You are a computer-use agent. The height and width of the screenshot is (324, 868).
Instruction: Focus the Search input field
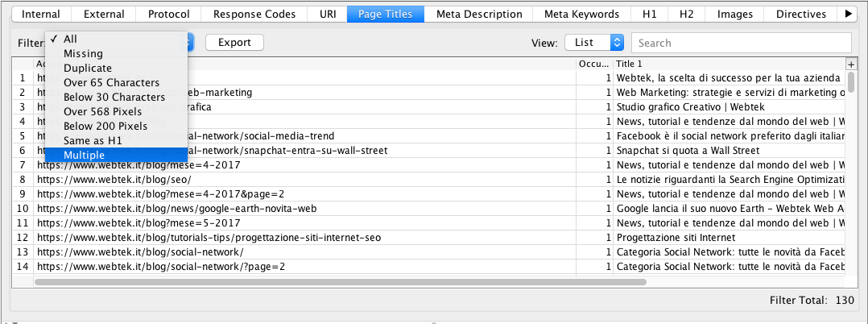point(742,43)
